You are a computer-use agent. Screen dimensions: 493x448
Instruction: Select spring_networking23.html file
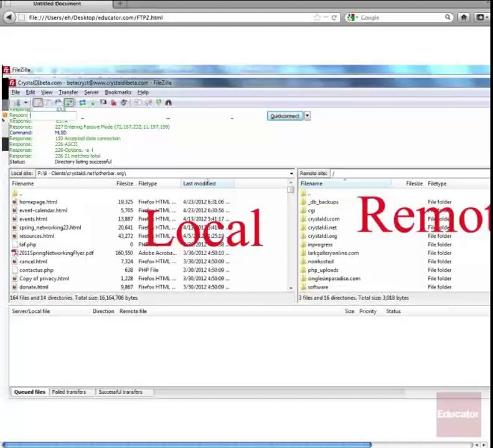point(50,227)
